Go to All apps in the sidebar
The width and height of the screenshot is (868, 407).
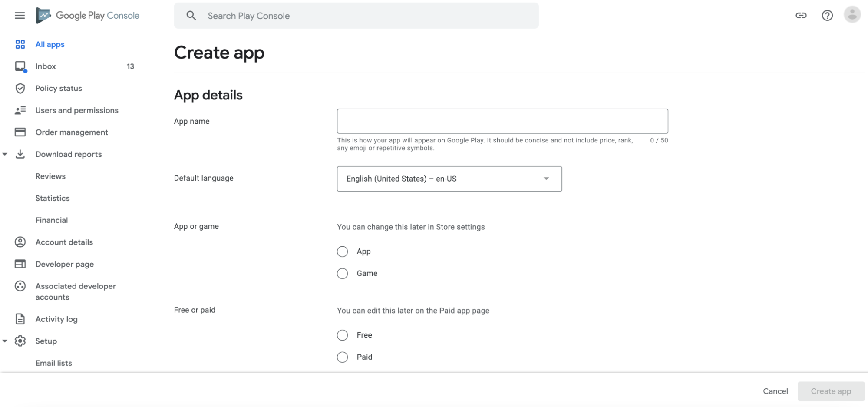click(x=50, y=44)
